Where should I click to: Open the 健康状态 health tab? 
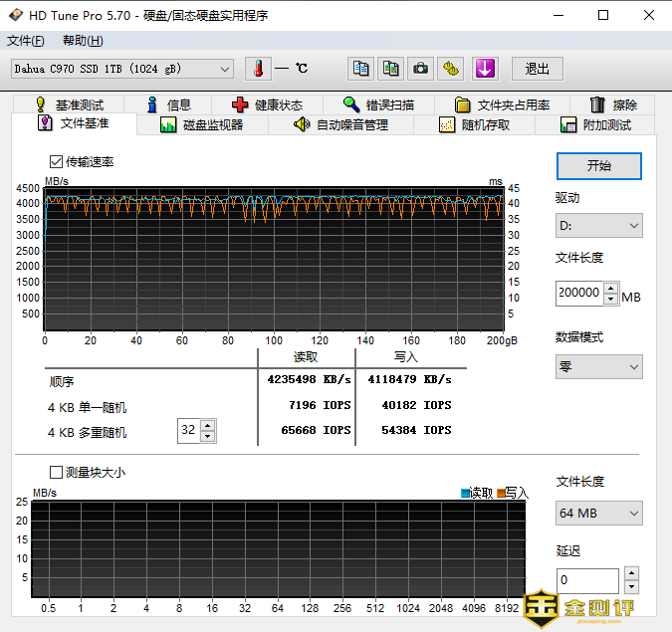coord(266,105)
